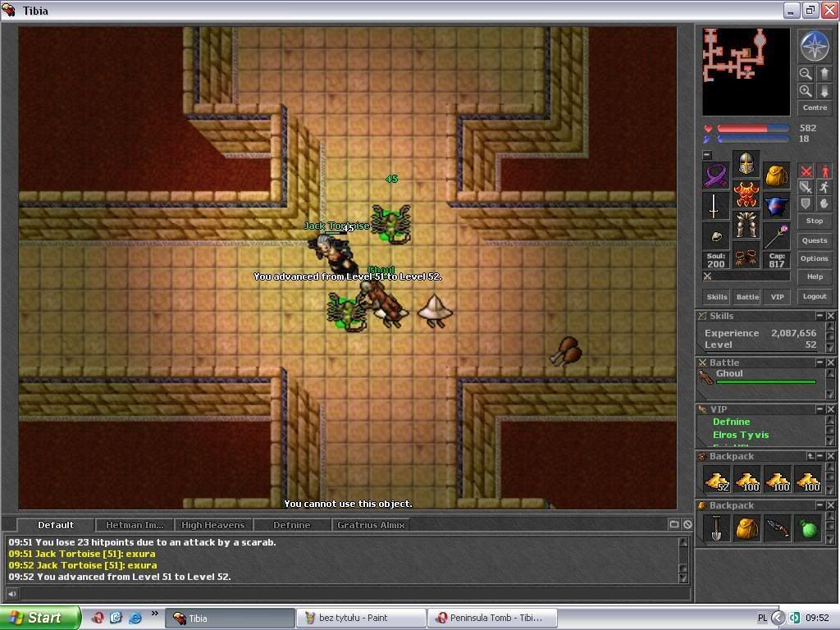Open the Options dialog
This screenshot has width=840, height=630.
(815, 258)
